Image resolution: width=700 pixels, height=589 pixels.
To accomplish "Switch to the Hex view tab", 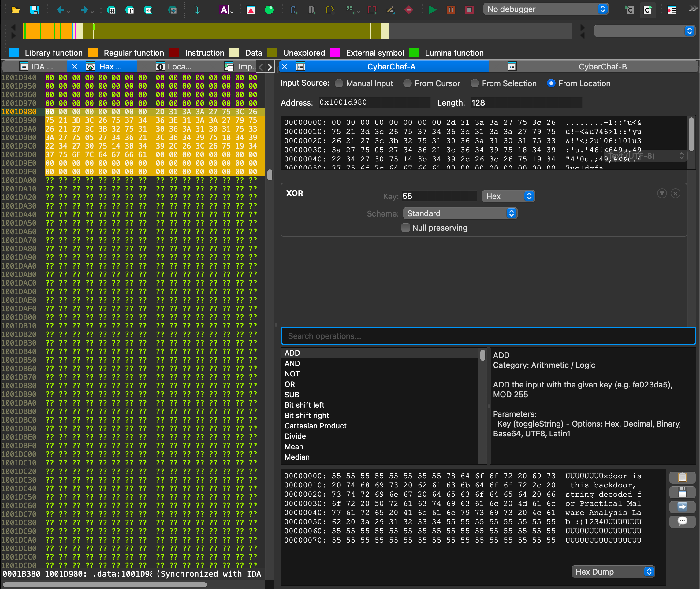I will click(110, 66).
